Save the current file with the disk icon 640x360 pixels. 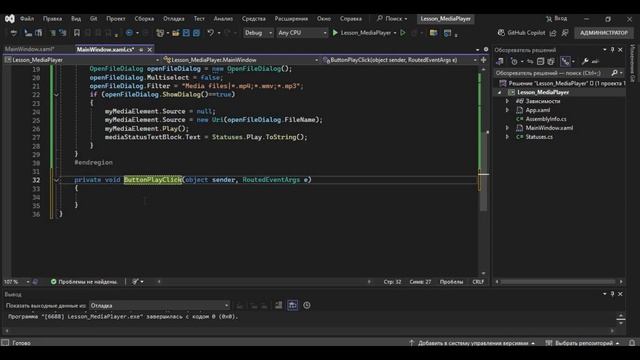[186, 33]
